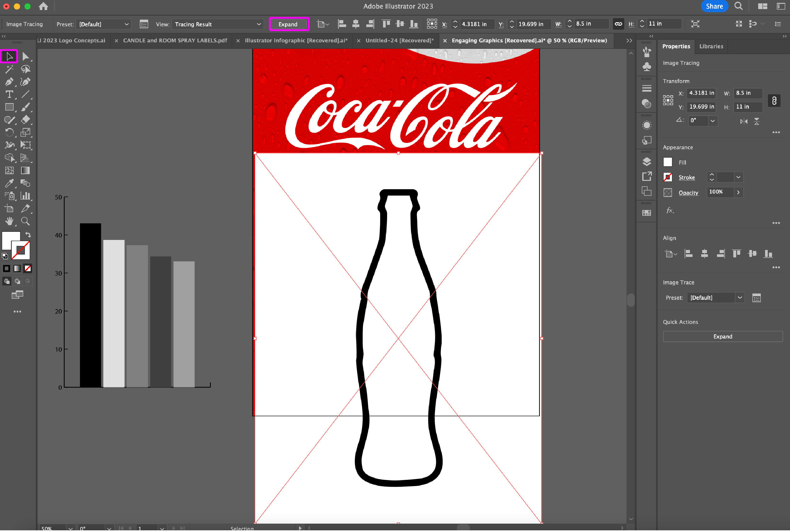Screen dimensions: 790x532
Task: Select the Zoom tool
Action: click(x=25, y=221)
